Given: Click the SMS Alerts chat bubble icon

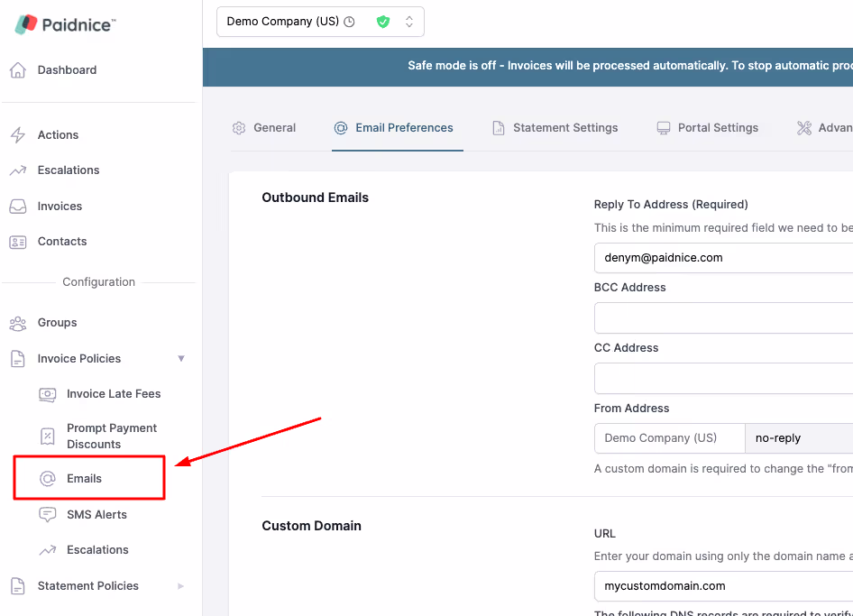Looking at the screenshot, I should click(x=47, y=515).
